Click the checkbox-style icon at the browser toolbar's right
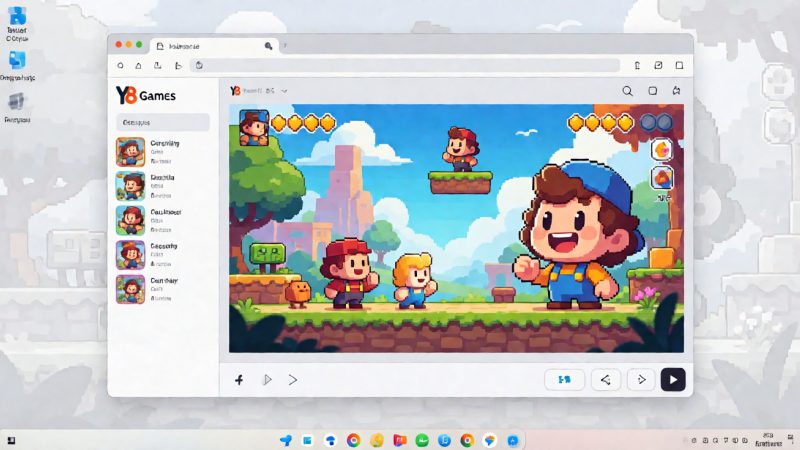 click(x=658, y=65)
